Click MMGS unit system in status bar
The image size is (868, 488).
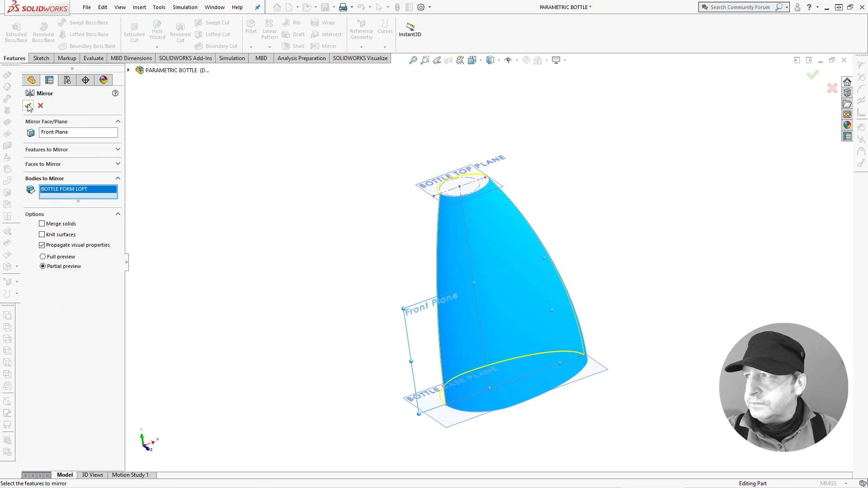click(x=828, y=483)
